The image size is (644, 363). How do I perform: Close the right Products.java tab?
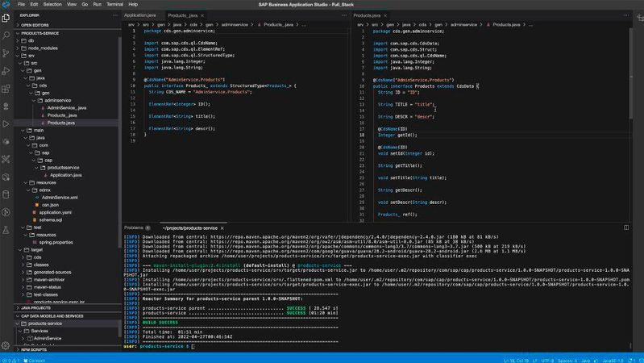(x=385, y=15)
